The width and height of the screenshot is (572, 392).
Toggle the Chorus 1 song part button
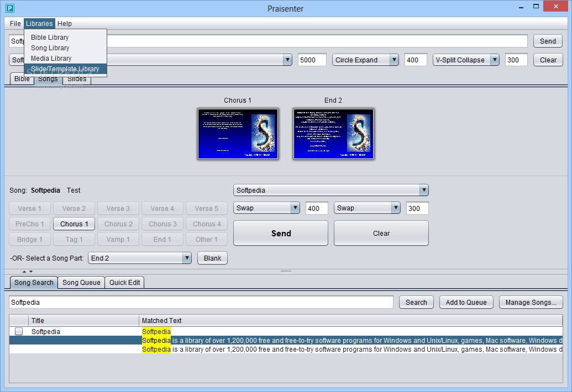[x=74, y=224]
